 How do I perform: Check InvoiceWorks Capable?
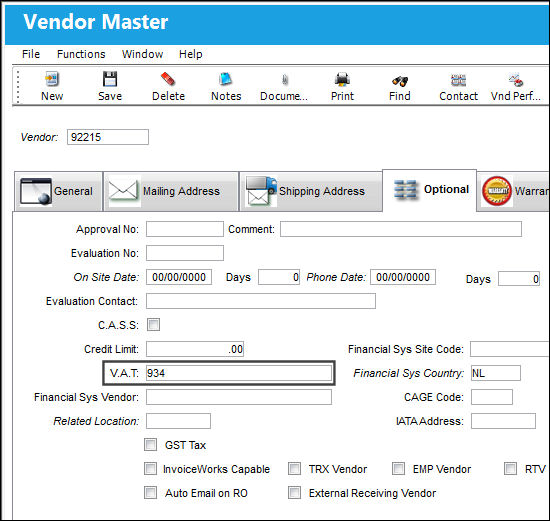tap(150, 468)
